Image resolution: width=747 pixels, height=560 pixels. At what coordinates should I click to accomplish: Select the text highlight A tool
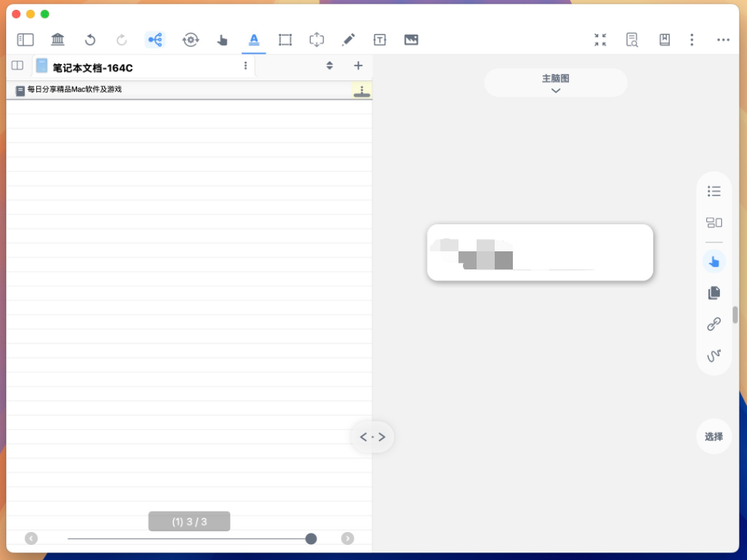click(x=254, y=40)
